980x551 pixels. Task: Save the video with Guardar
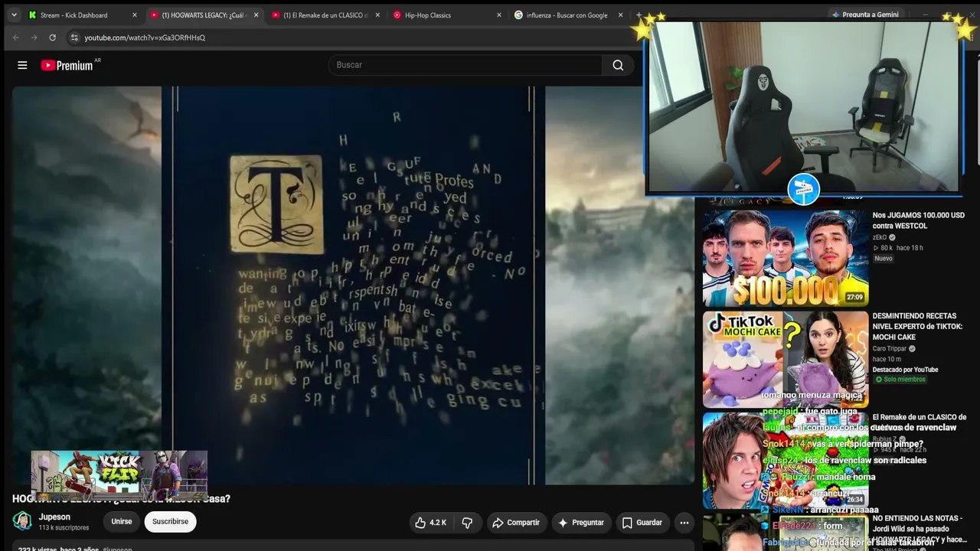pyautogui.click(x=642, y=523)
